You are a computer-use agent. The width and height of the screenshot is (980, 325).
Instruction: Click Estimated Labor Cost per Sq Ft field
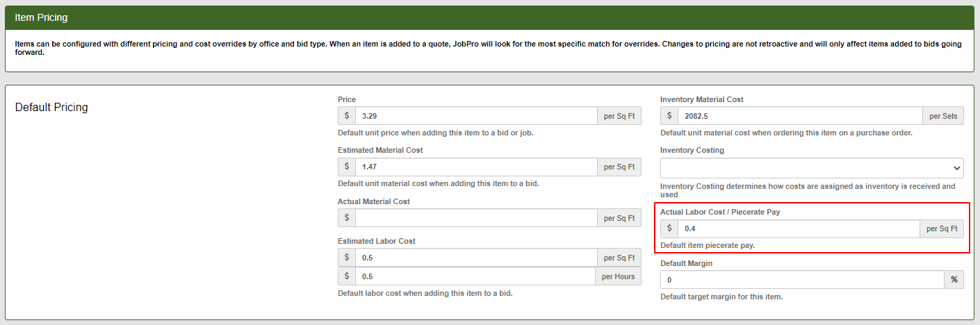tap(475, 258)
